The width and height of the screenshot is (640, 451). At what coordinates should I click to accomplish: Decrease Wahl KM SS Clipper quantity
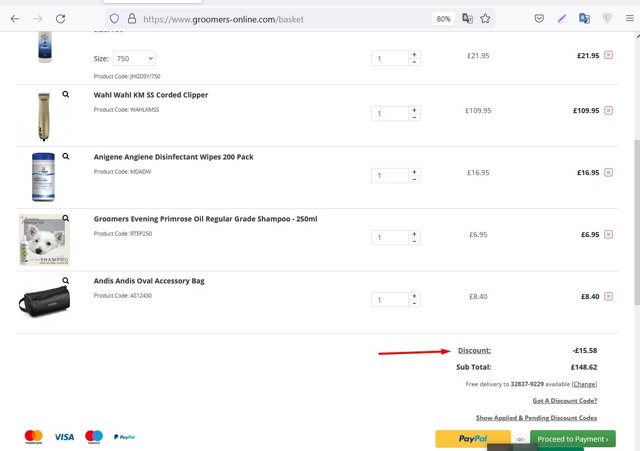(x=414, y=117)
